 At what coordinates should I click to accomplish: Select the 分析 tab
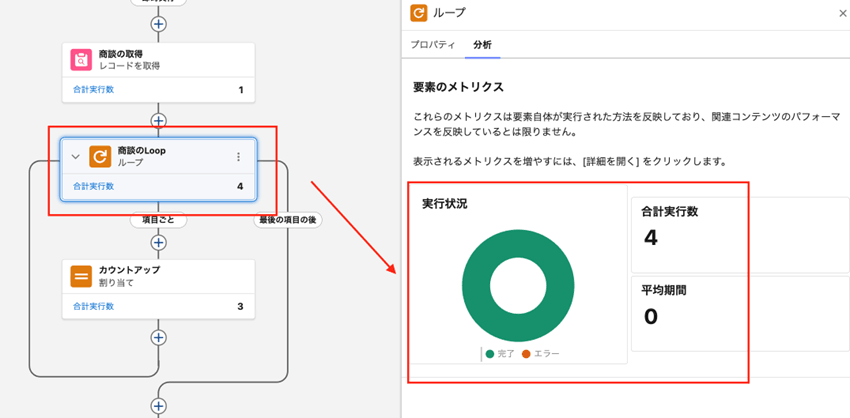(482, 45)
